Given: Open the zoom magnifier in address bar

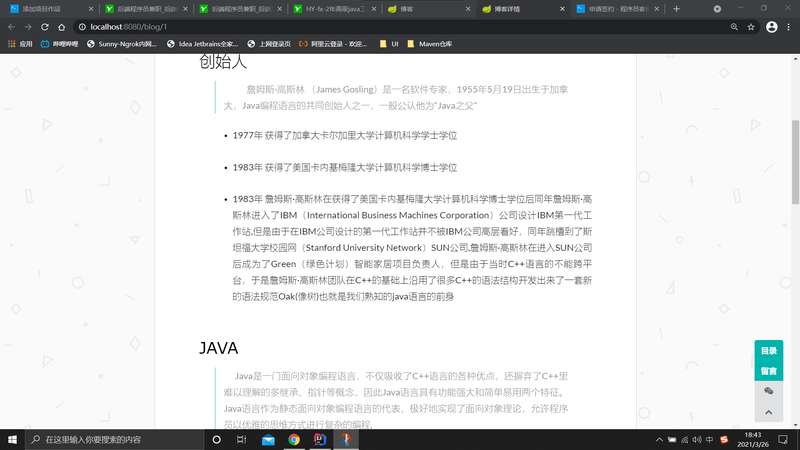Looking at the screenshot, I should [734, 27].
